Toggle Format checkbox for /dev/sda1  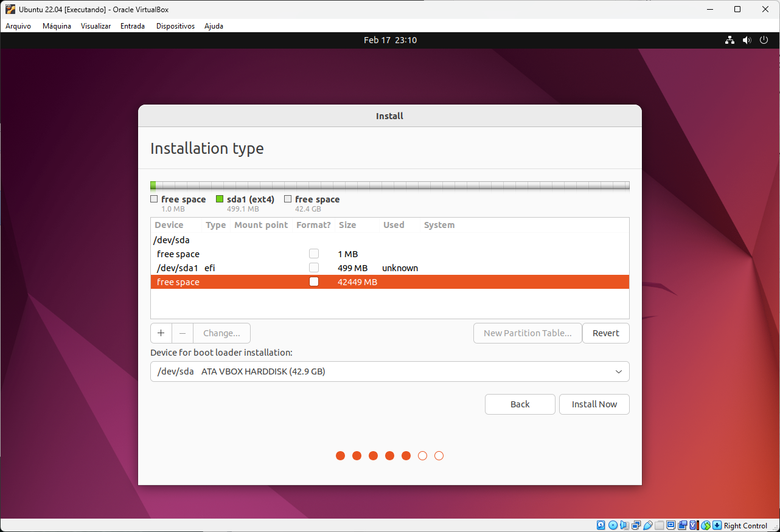(314, 268)
